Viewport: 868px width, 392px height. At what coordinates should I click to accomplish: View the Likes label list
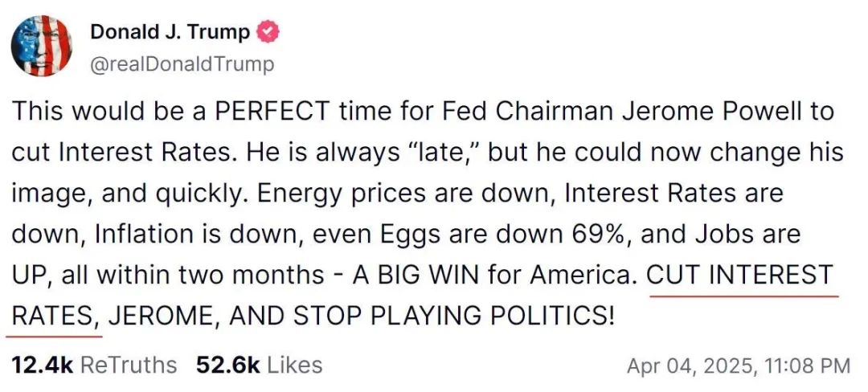[294, 365]
